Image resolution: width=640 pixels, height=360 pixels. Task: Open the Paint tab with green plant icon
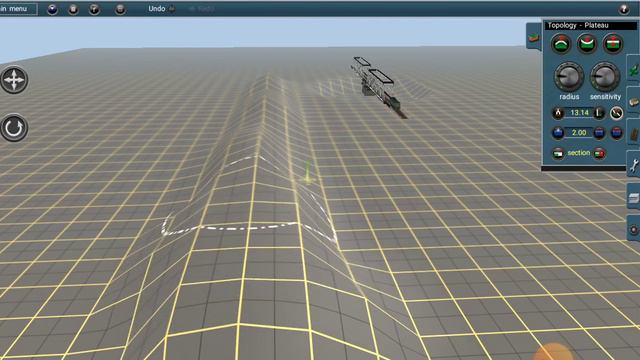click(634, 69)
